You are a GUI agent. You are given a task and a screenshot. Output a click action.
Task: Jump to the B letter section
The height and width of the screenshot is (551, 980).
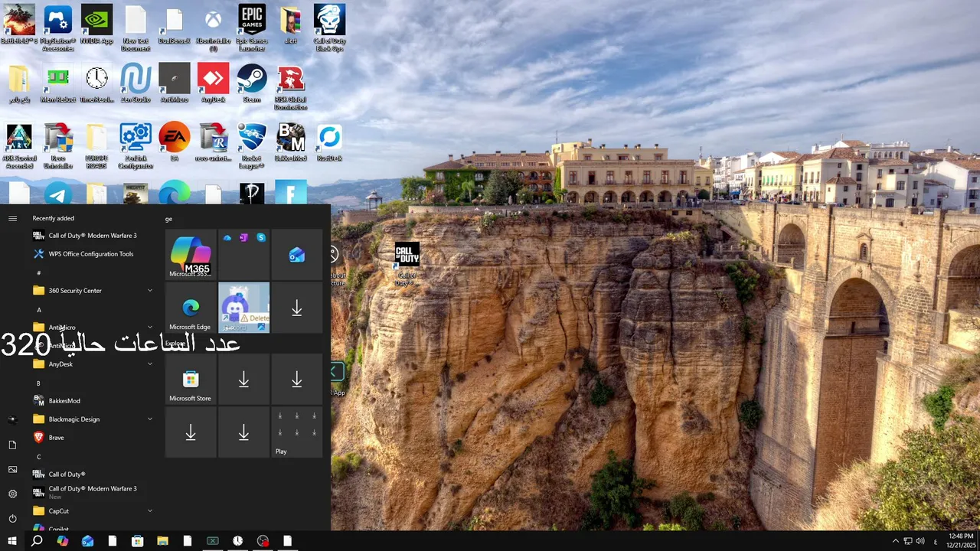[39, 383]
